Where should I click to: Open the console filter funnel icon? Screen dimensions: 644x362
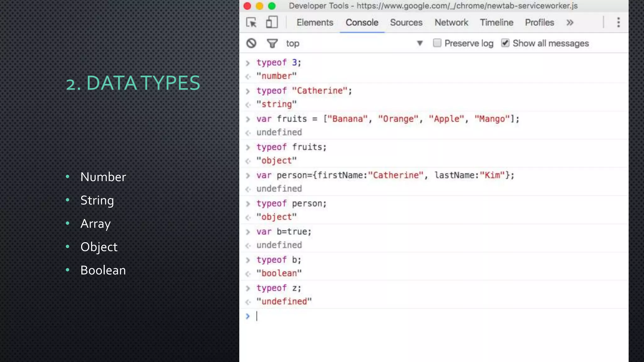click(x=272, y=43)
